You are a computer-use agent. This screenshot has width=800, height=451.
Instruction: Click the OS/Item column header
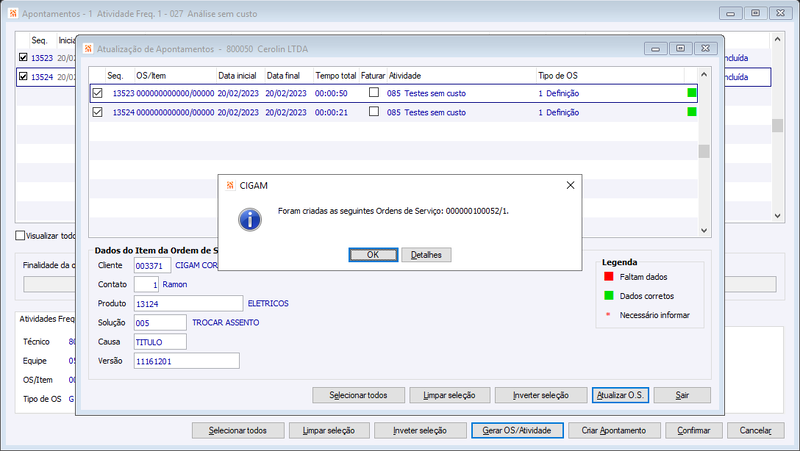[x=176, y=76]
